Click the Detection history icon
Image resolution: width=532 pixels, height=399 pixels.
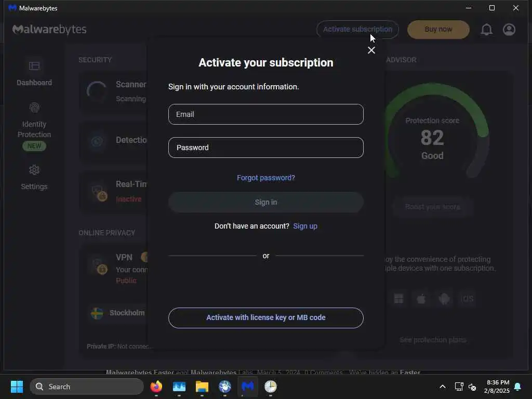point(97,141)
